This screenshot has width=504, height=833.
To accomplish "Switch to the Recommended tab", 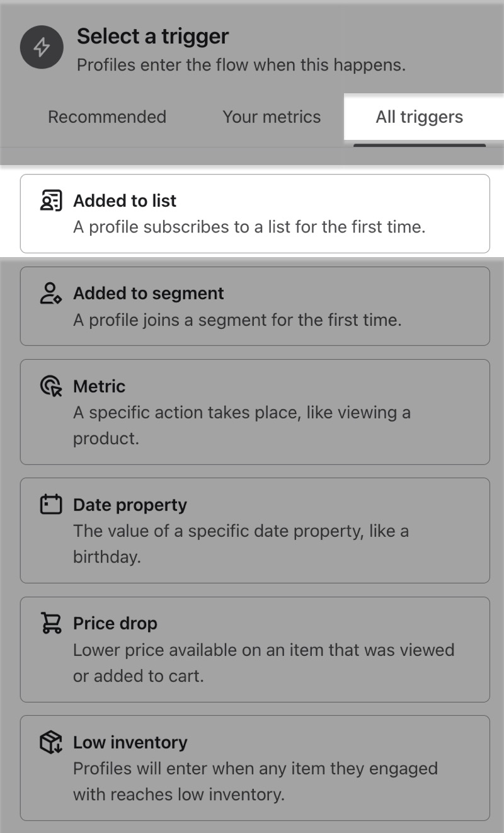I will (107, 117).
